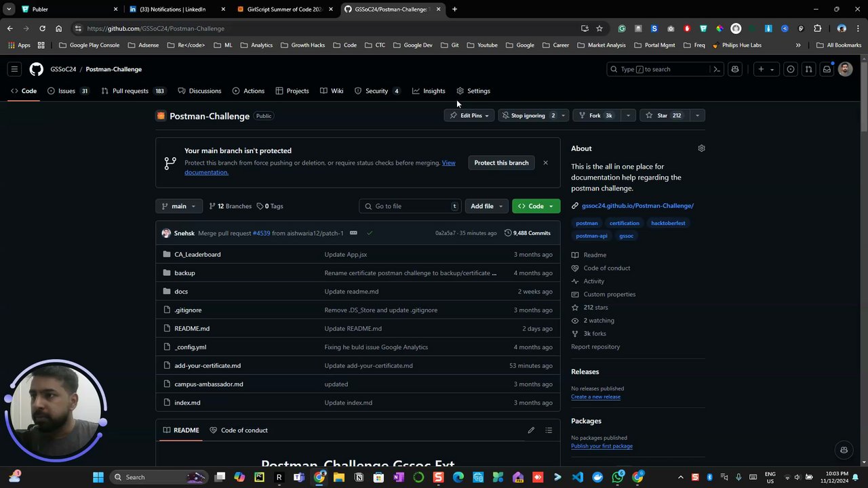Select the hacktoberfest topic tag
The height and width of the screenshot is (488, 868).
click(668, 223)
